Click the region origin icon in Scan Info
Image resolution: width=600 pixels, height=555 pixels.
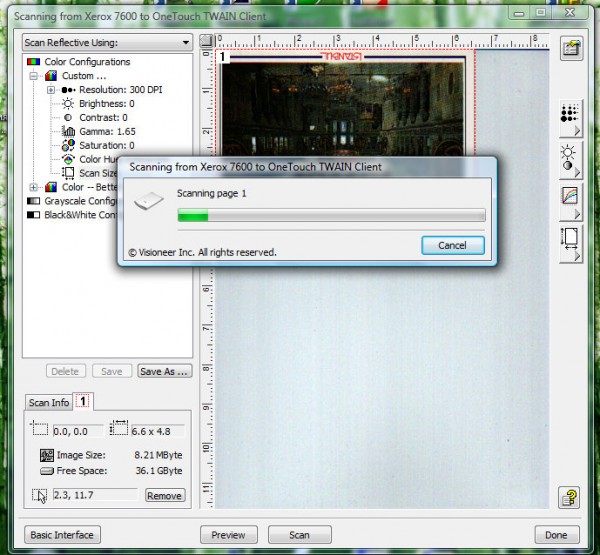39,429
